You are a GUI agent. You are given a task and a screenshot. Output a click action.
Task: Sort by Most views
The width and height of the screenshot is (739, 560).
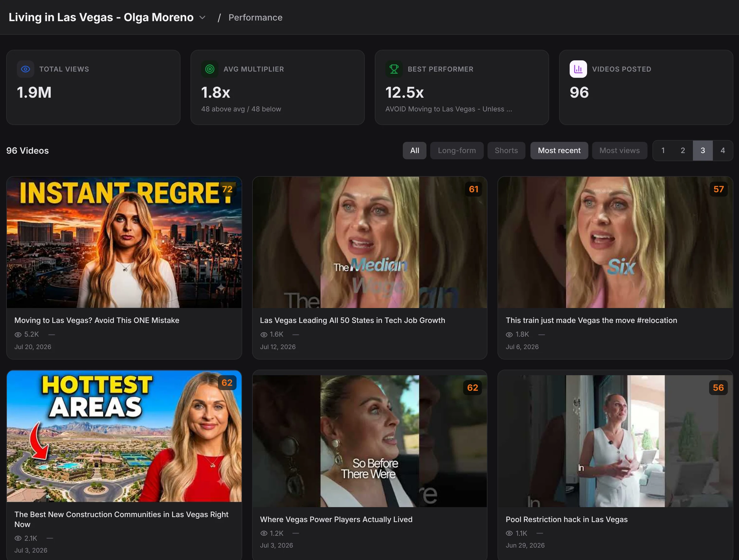pos(619,151)
